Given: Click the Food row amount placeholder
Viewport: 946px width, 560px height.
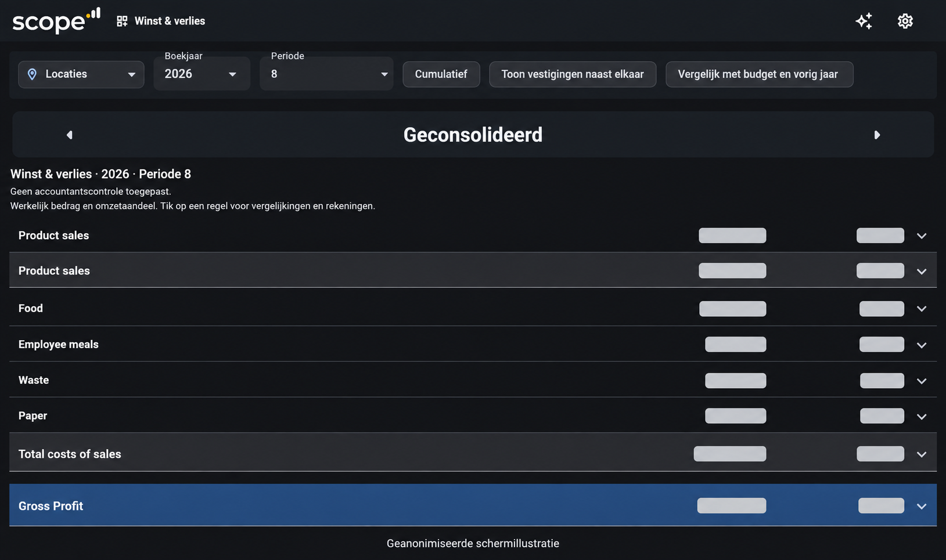Looking at the screenshot, I should coord(732,309).
